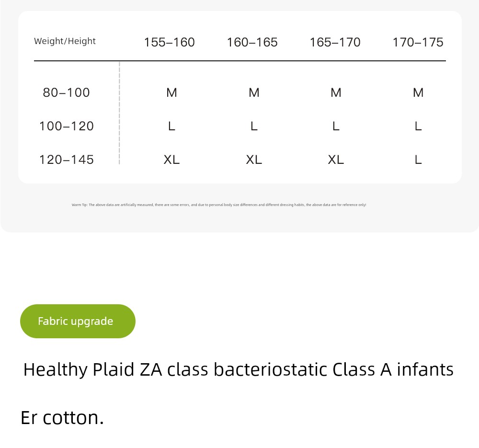Select the 120–145 weight row label
The height and width of the screenshot is (448, 479).
(66, 160)
